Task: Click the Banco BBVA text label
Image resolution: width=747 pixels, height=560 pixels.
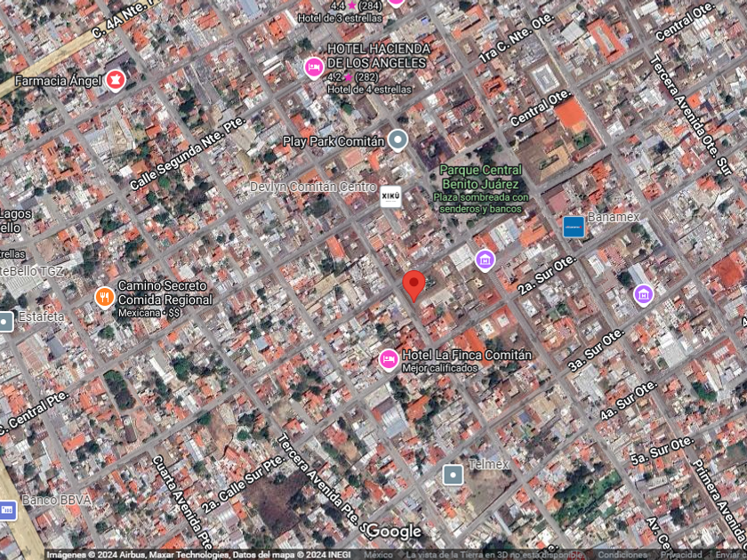Action: (x=56, y=500)
